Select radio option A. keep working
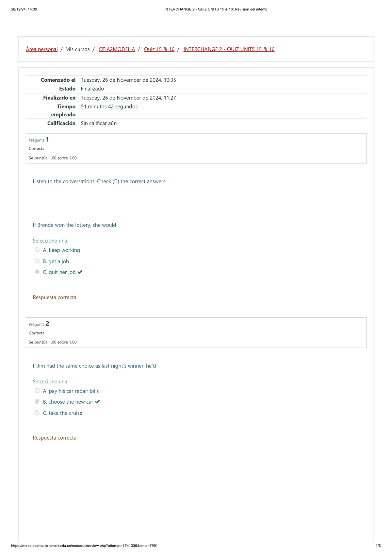This screenshot has height=555, width=392. pyautogui.click(x=37, y=250)
